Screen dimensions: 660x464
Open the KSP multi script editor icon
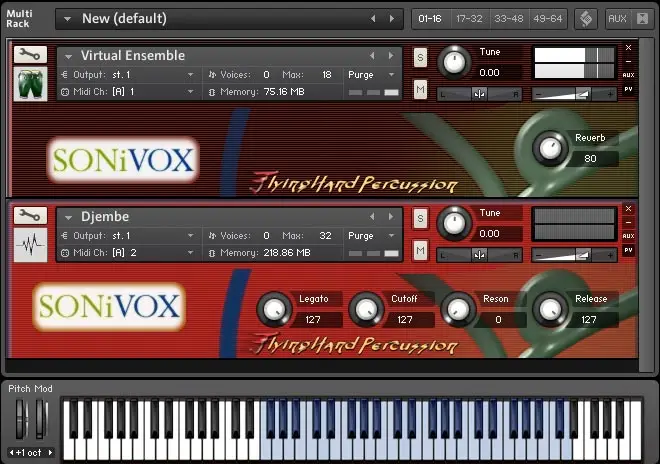click(586, 19)
